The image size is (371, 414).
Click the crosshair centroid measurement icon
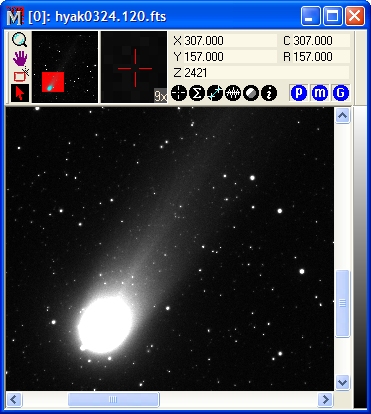[179, 93]
